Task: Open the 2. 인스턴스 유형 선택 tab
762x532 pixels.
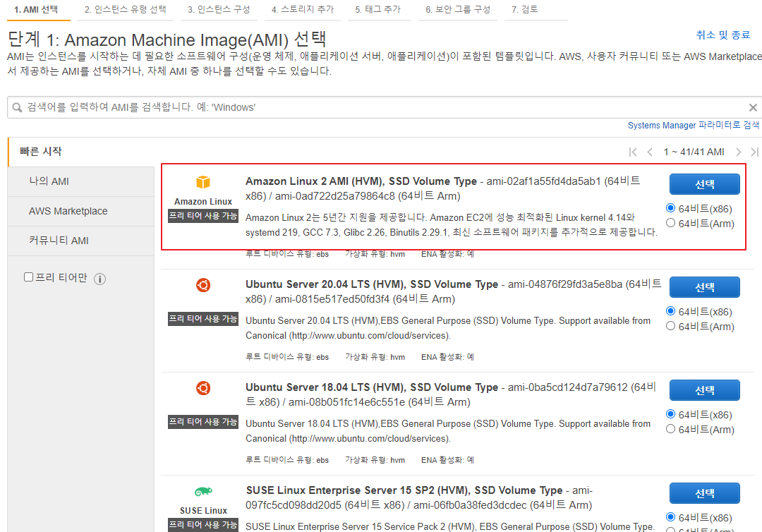Action: (x=126, y=10)
